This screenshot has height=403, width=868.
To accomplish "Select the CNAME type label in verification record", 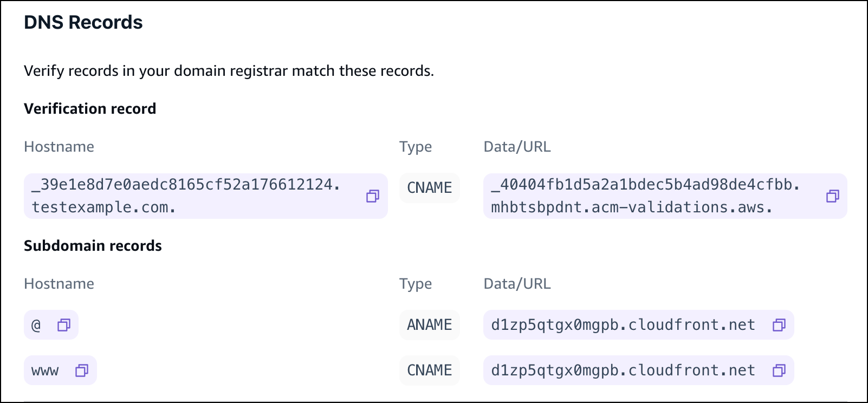I will (x=429, y=188).
